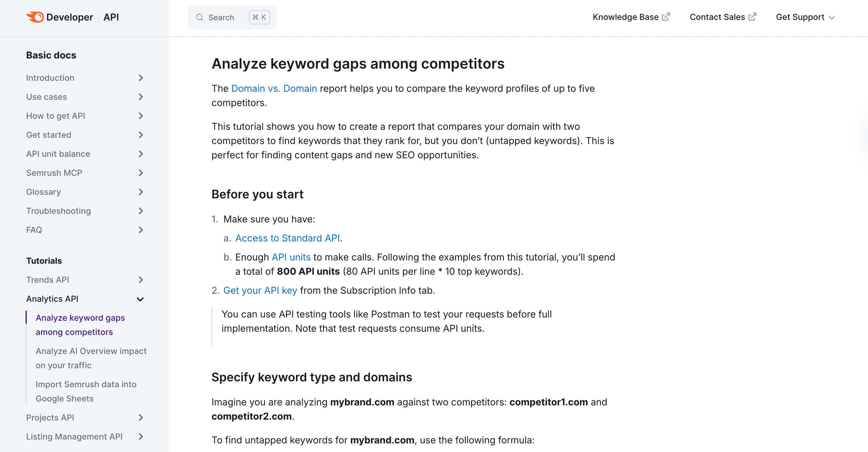This screenshot has width=868, height=452.
Task: Select Analyze AI Overview impact on your traffic
Action: tap(91, 358)
